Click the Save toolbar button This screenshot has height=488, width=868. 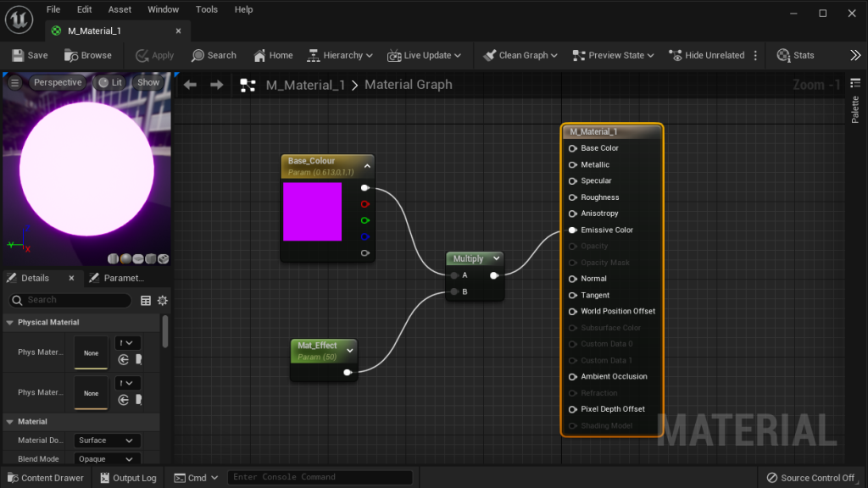click(x=30, y=55)
